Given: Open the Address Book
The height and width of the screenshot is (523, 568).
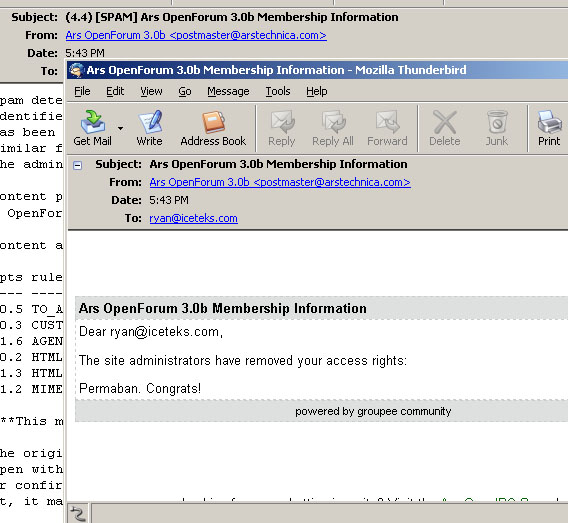Looking at the screenshot, I should [213, 128].
